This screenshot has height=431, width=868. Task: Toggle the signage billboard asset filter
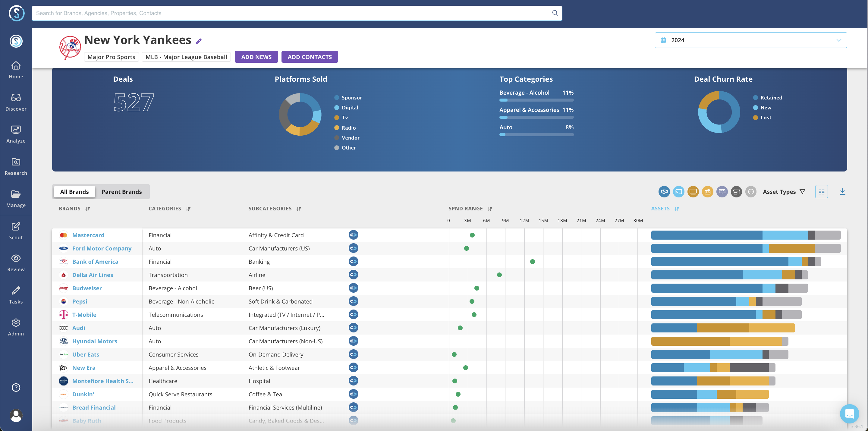[x=722, y=192]
